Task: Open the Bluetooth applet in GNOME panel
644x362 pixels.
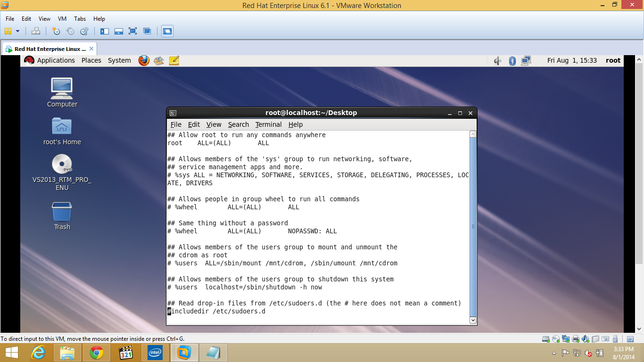Action: point(512,60)
